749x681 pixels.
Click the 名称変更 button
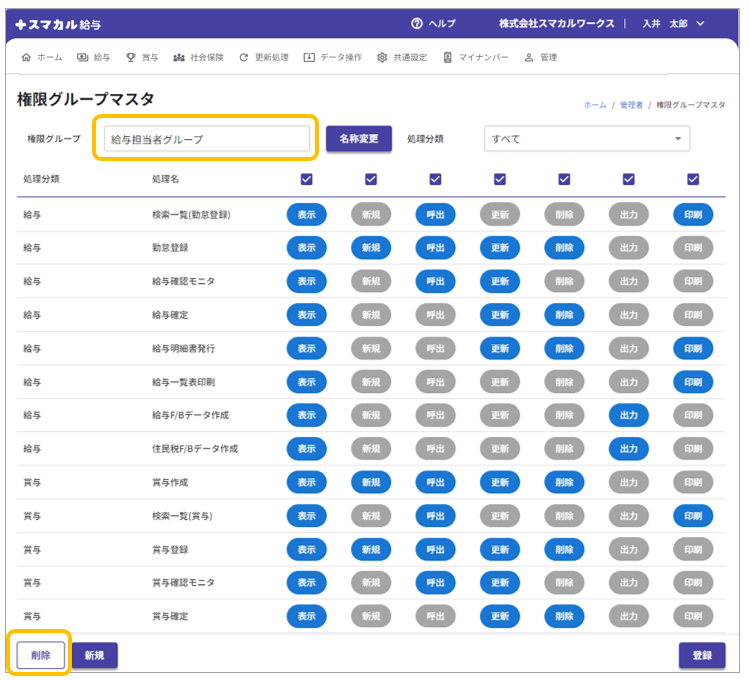358,139
